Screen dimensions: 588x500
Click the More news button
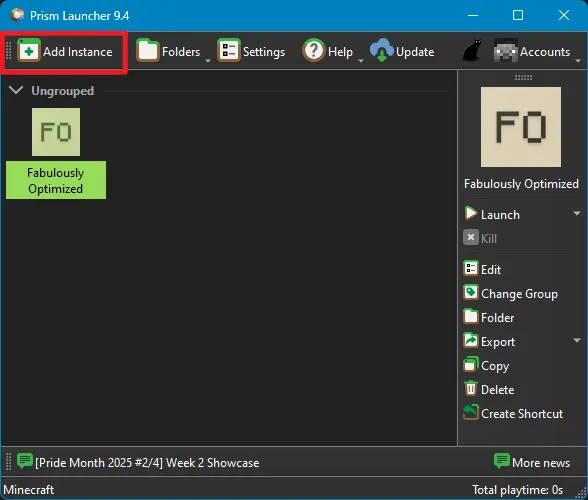[x=532, y=462]
